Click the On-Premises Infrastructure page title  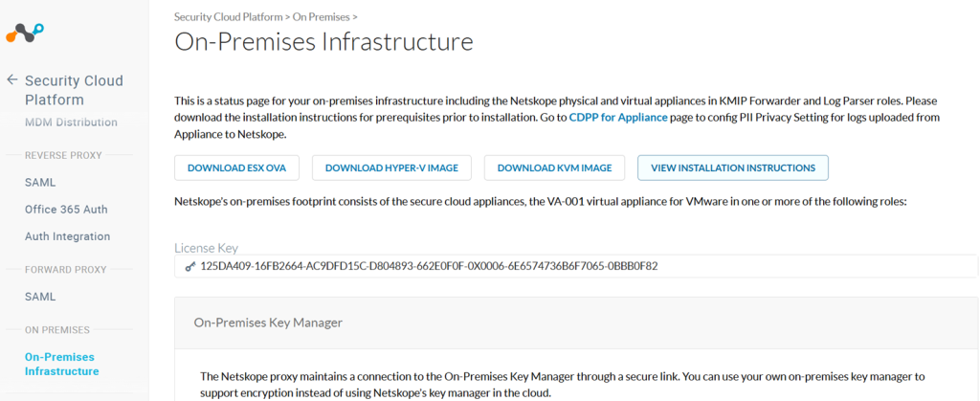323,42
